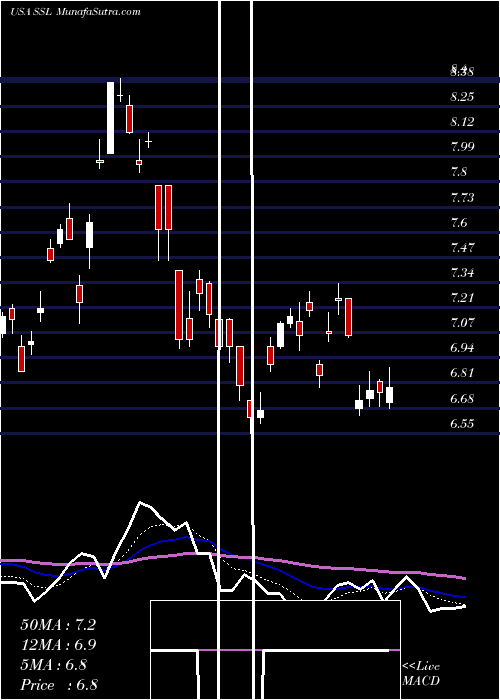
Task: Click the 7.34 price axis label
Action: (462, 272)
